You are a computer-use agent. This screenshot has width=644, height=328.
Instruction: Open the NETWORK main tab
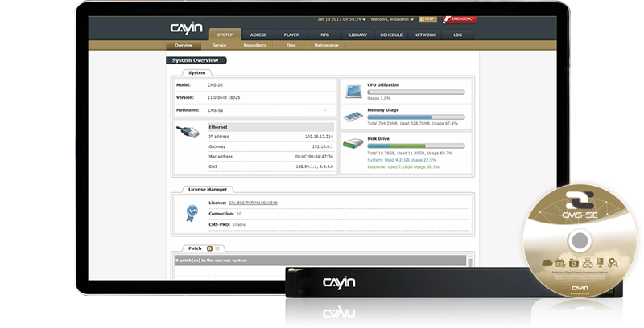tap(425, 35)
